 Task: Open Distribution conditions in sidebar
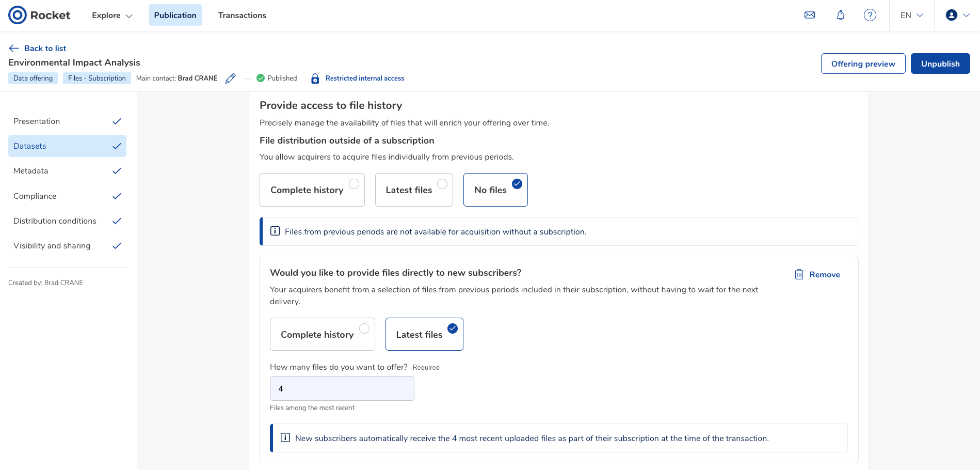tap(67, 221)
